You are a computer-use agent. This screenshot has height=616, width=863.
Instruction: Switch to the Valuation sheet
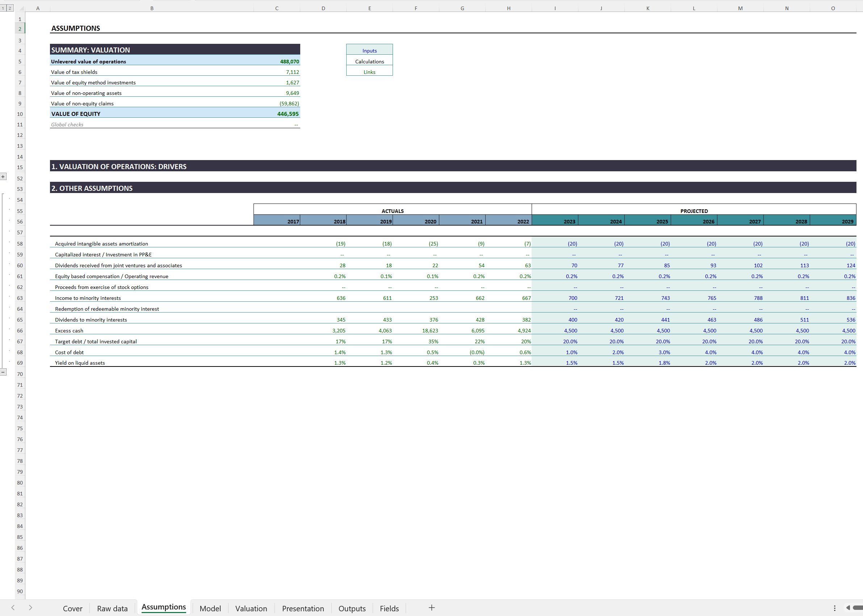click(x=250, y=608)
